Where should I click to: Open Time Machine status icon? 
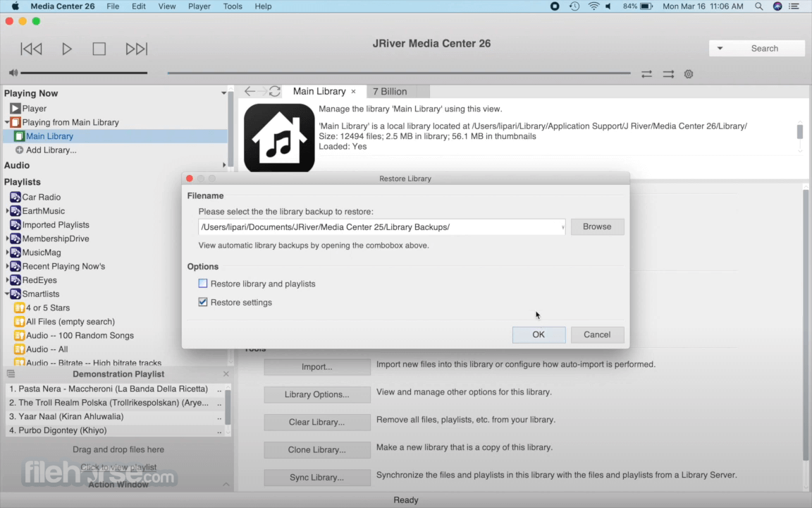(x=574, y=6)
